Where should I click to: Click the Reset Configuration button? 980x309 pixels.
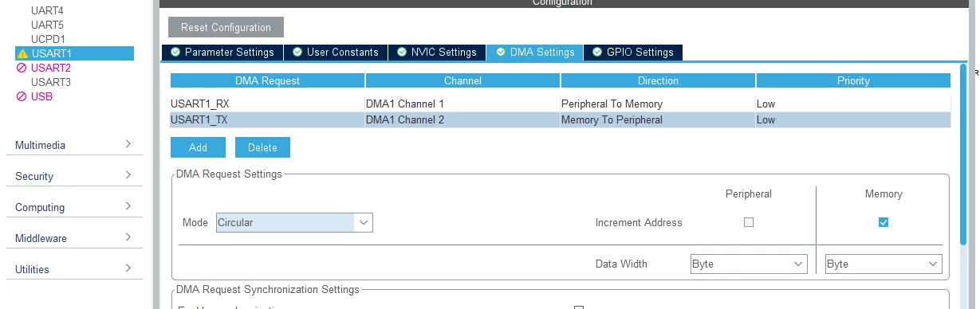coord(226,27)
